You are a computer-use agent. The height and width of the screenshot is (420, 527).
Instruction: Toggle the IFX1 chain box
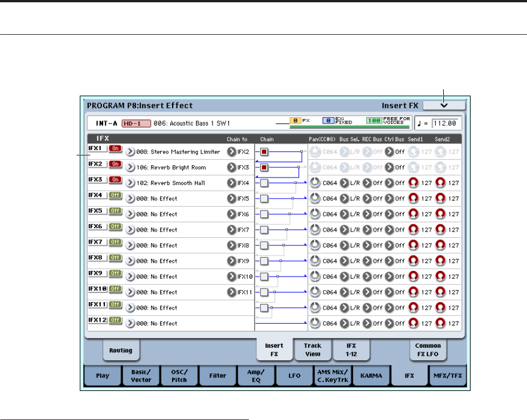tap(264, 152)
